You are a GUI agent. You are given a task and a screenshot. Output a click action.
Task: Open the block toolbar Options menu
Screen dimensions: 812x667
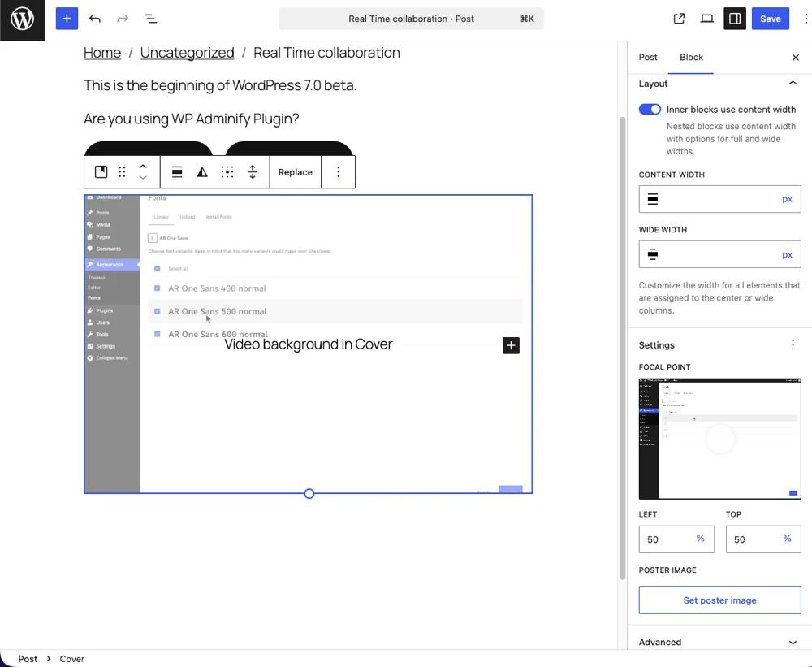click(x=338, y=171)
